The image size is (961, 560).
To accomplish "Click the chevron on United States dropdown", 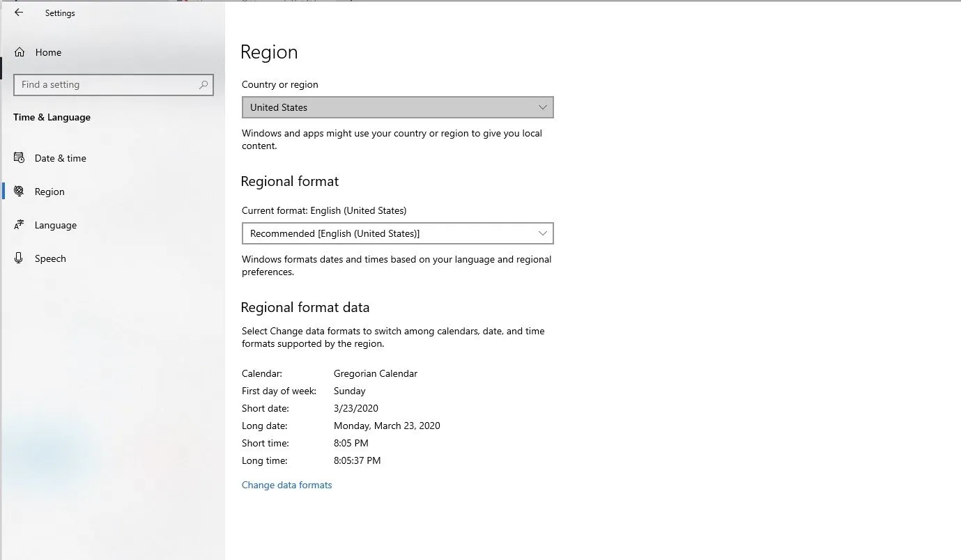I will (543, 107).
